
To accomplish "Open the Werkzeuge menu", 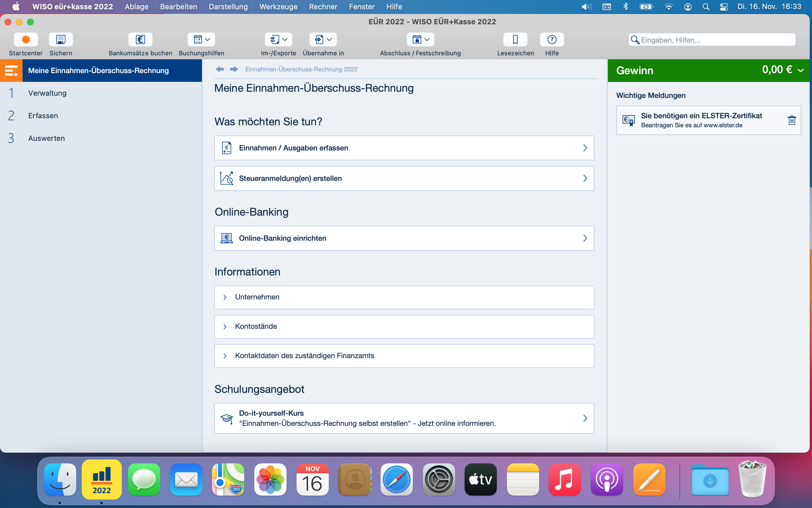I will (278, 7).
